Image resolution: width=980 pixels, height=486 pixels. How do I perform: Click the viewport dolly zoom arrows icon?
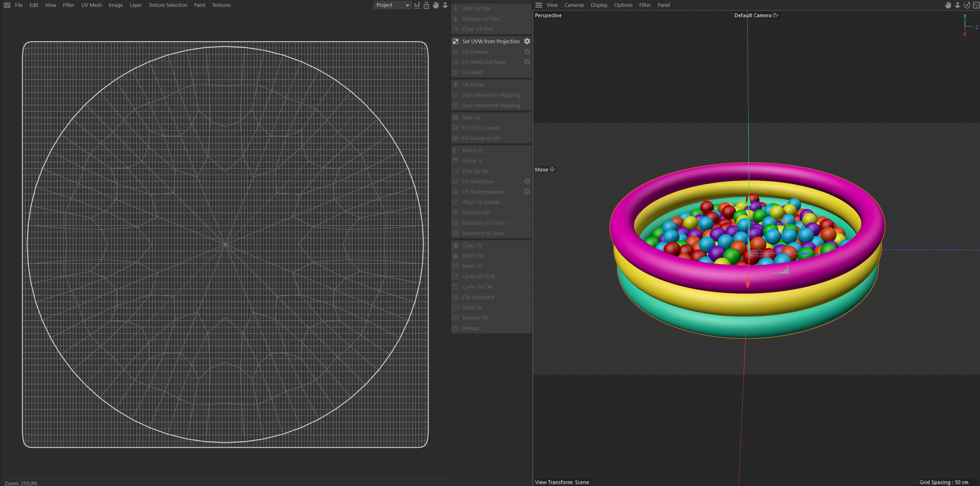coord(957,5)
